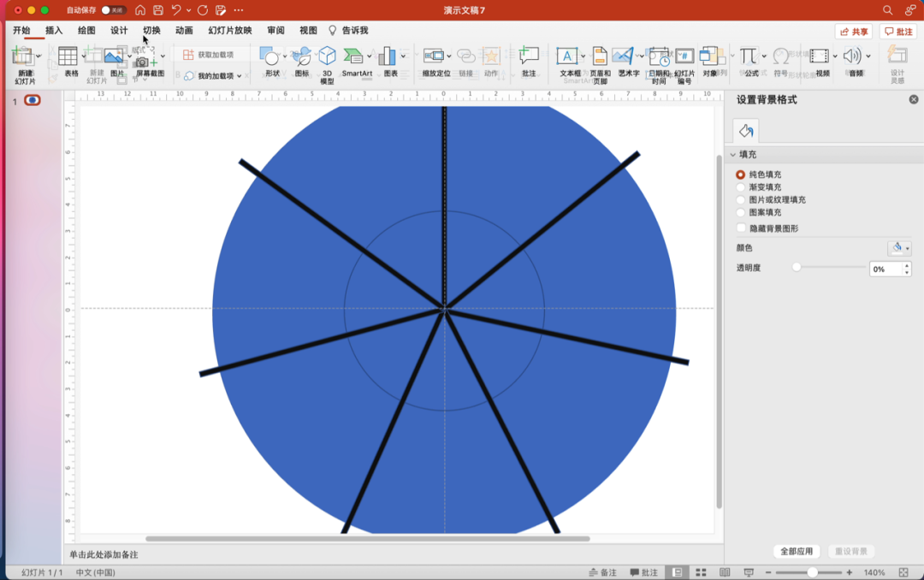This screenshot has width=924, height=580.
Task: Open search with the magnifier icon
Action: tap(887, 10)
